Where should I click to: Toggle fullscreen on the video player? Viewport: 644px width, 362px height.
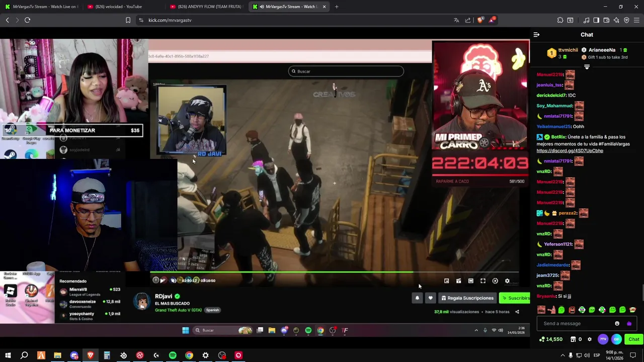[x=482, y=281]
